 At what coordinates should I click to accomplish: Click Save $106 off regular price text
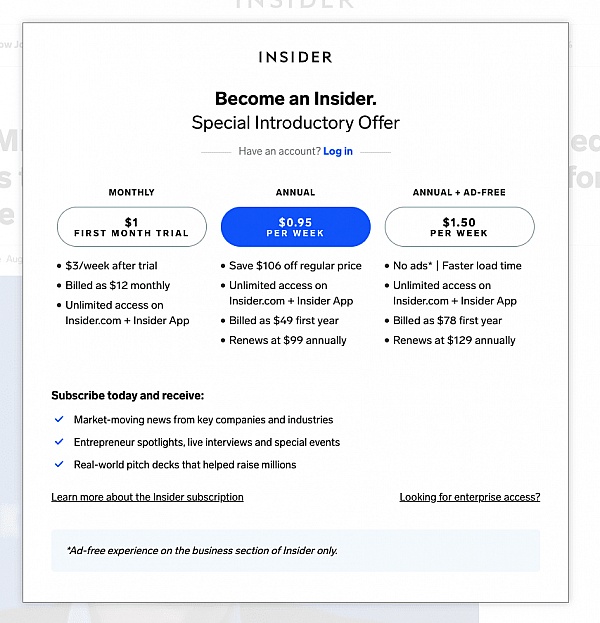coord(295,265)
